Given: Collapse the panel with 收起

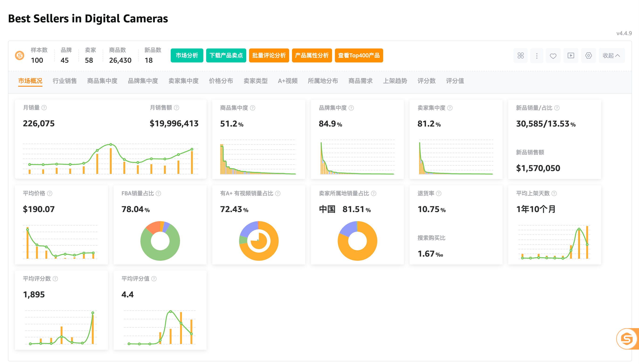Looking at the screenshot, I should [611, 55].
